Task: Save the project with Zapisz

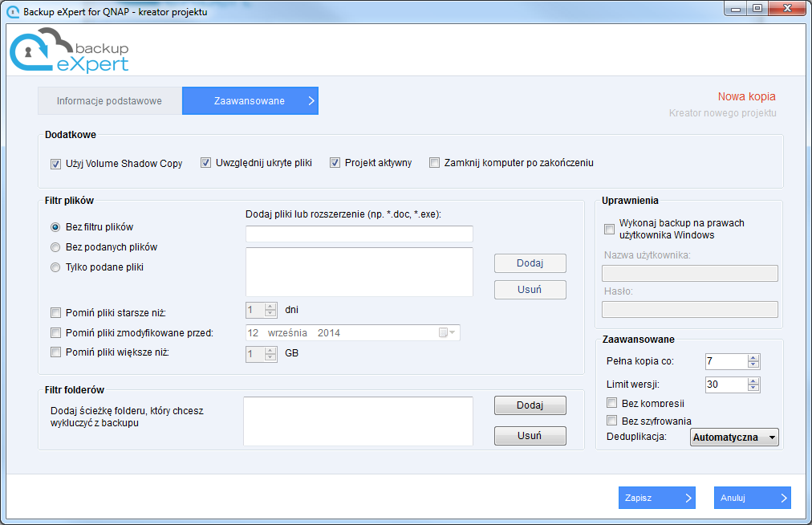Action: click(x=656, y=498)
